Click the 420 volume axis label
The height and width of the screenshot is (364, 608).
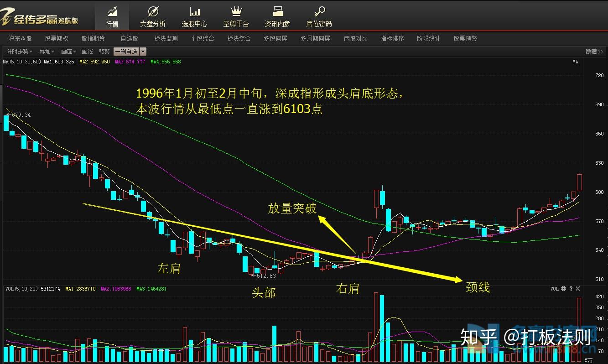click(599, 296)
